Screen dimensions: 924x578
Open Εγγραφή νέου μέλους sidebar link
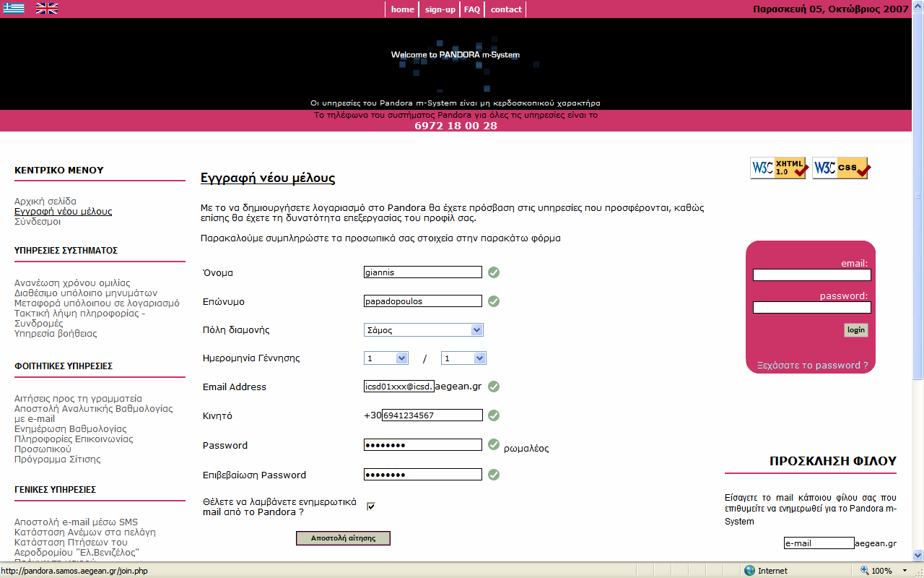(64, 211)
